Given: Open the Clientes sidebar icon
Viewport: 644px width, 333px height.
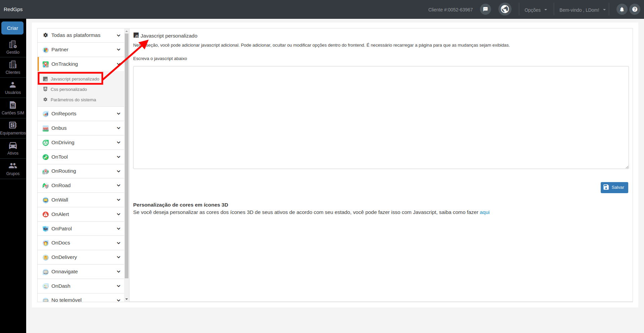Looking at the screenshot, I should 13,67.
